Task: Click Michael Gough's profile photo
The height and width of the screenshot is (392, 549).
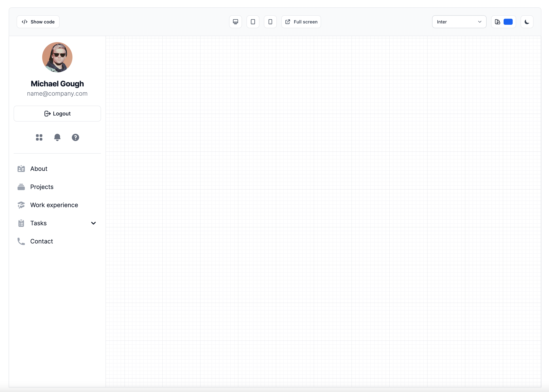Action: pyautogui.click(x=57, y=57)
